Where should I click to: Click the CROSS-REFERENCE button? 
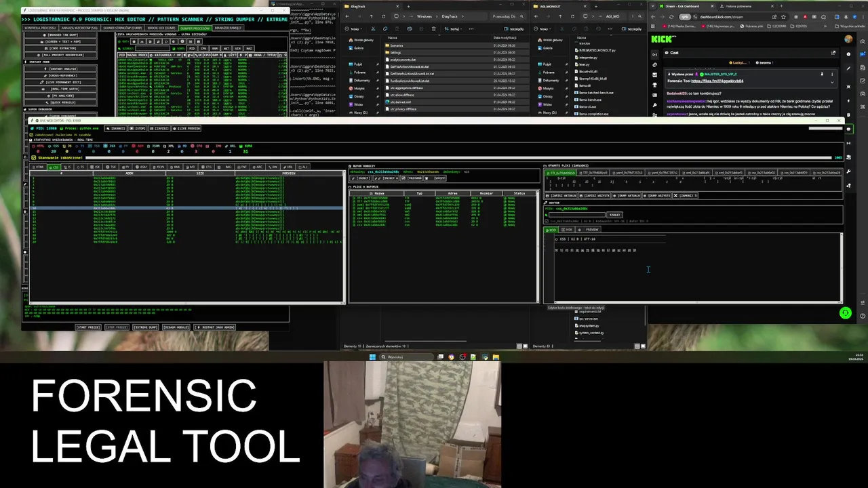click(61, 76)
